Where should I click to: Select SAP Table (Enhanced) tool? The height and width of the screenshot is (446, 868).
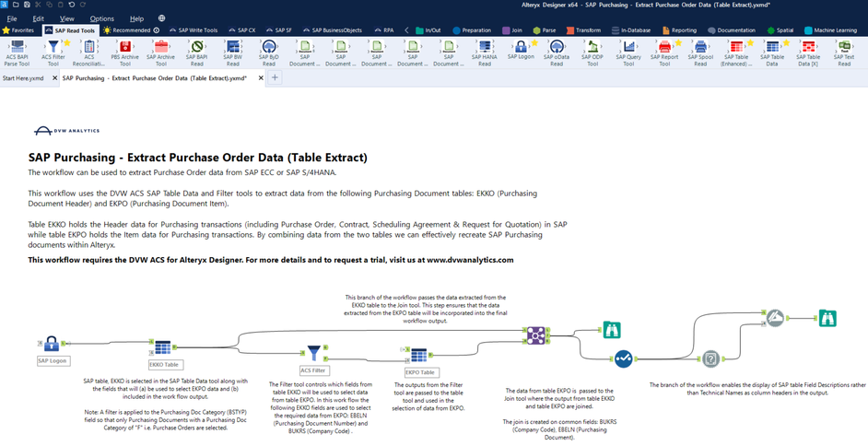point(737,53)
